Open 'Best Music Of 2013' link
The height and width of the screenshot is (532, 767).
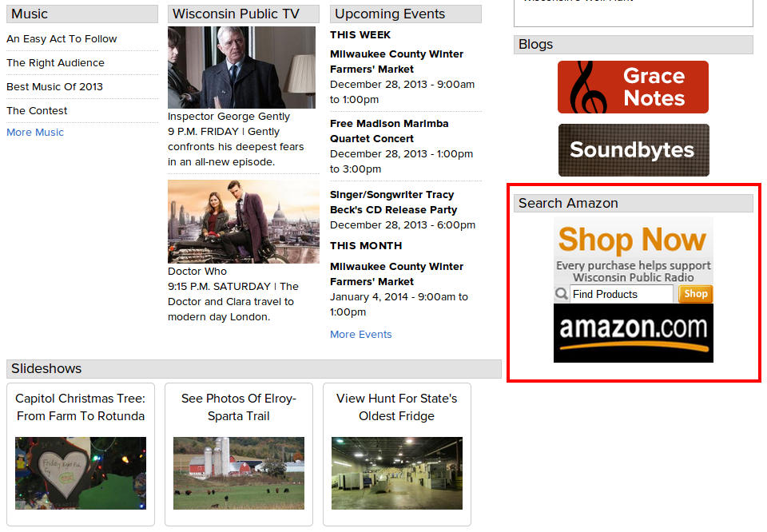point(55,87)
